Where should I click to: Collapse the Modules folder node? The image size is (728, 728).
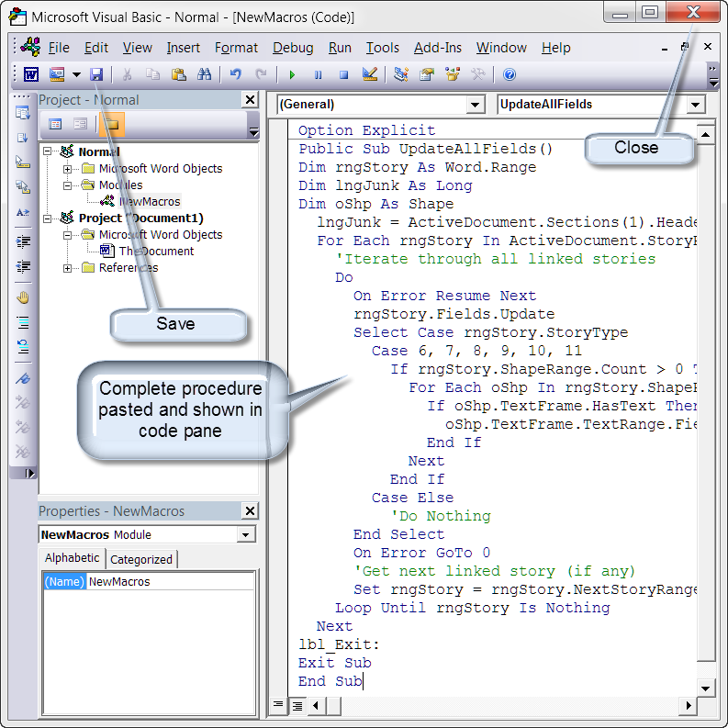68,185
